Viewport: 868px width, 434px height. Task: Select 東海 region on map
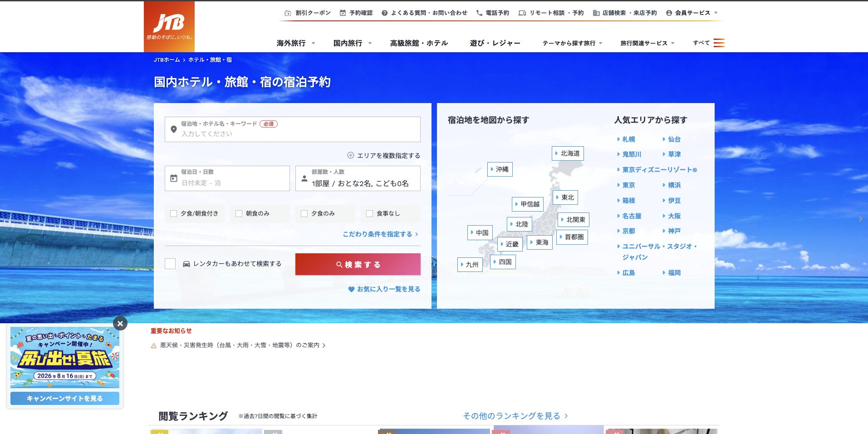point(539,242)
